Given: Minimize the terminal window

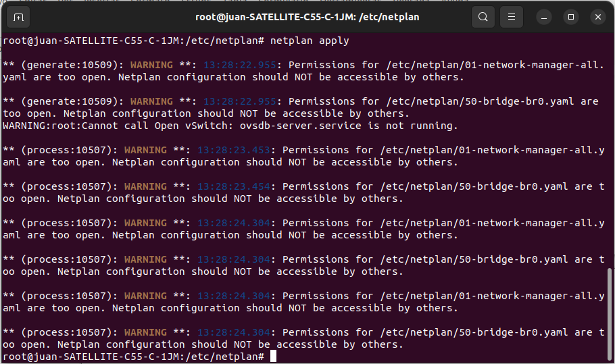Looking at the screenshot, I should point(544,18).
